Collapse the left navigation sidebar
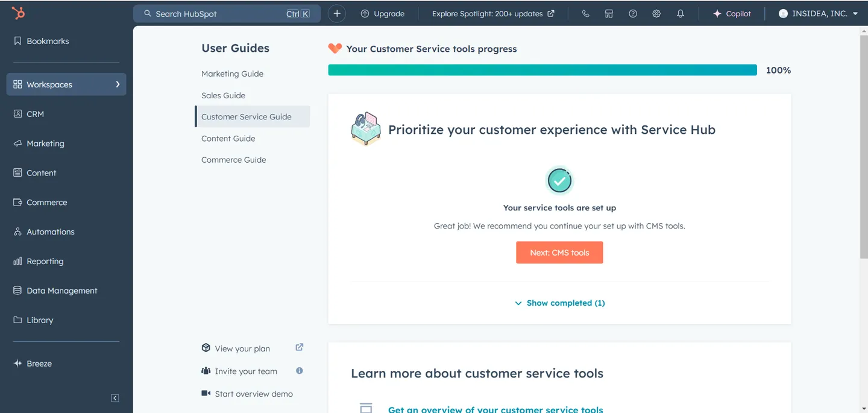The image size is (868, 413). (115, 398)
